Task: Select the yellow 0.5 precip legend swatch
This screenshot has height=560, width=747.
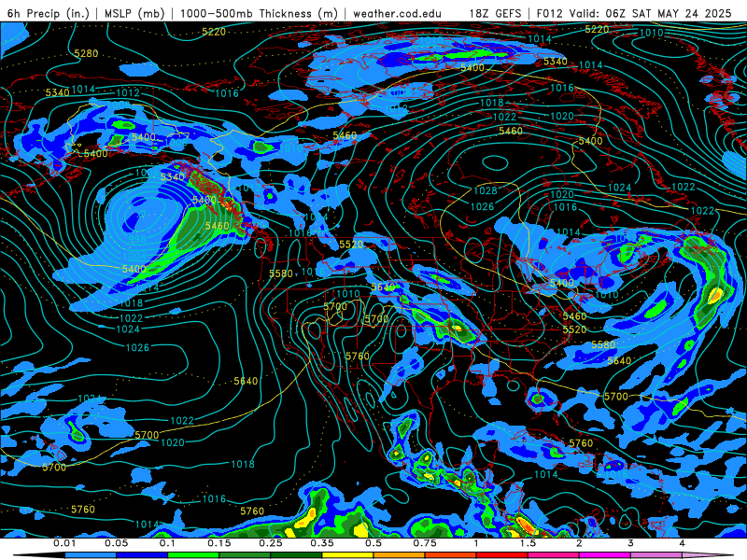Action: (x=347, y=555)
